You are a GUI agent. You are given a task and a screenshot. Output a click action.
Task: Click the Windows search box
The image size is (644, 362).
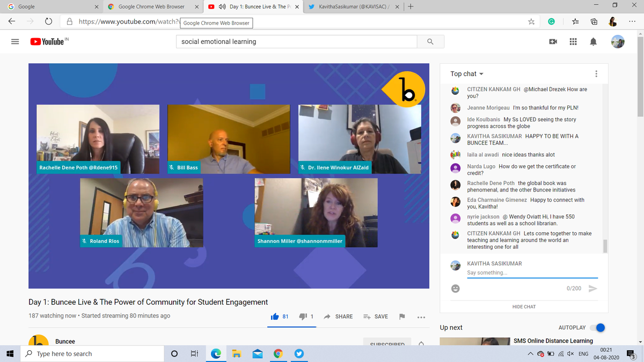(91, 354)
